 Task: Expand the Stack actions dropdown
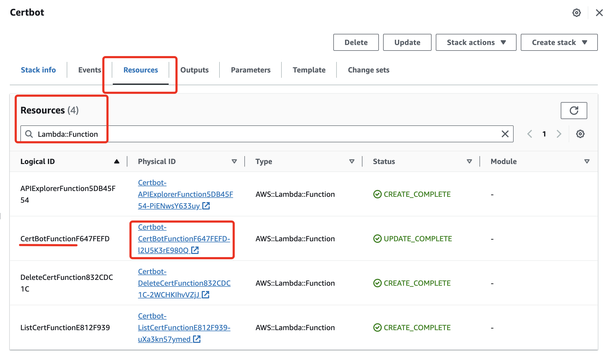click(x=476, y=42)
